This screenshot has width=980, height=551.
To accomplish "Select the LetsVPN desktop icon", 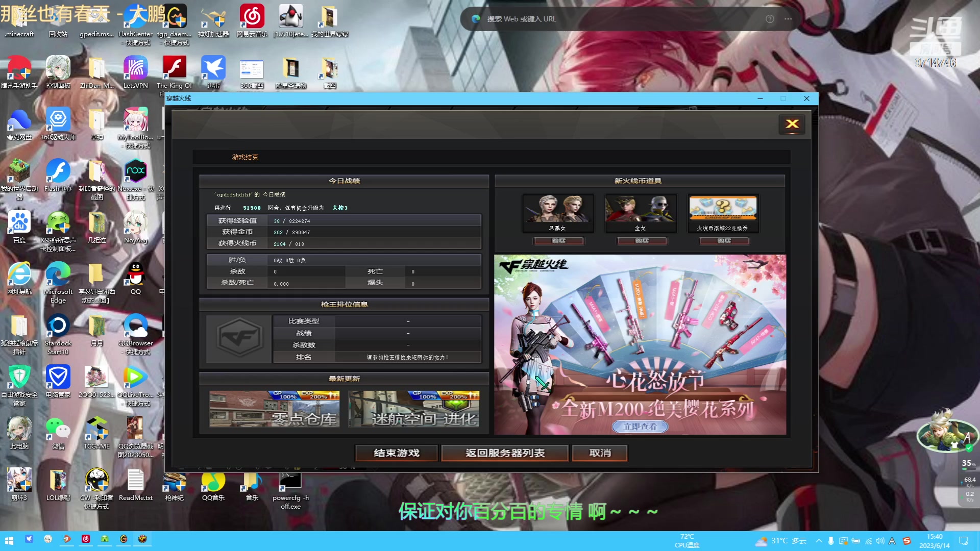I will tap(136, 72).
